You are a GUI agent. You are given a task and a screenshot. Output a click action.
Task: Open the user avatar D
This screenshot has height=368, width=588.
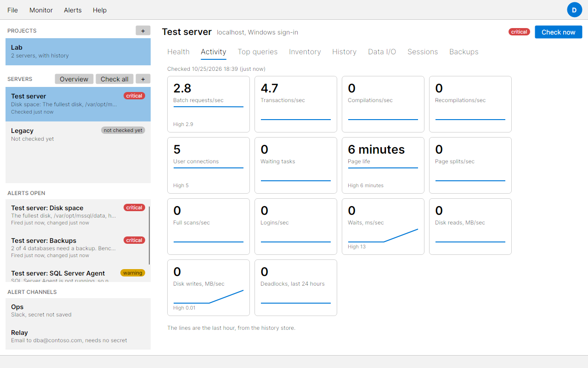click(574, 10)
